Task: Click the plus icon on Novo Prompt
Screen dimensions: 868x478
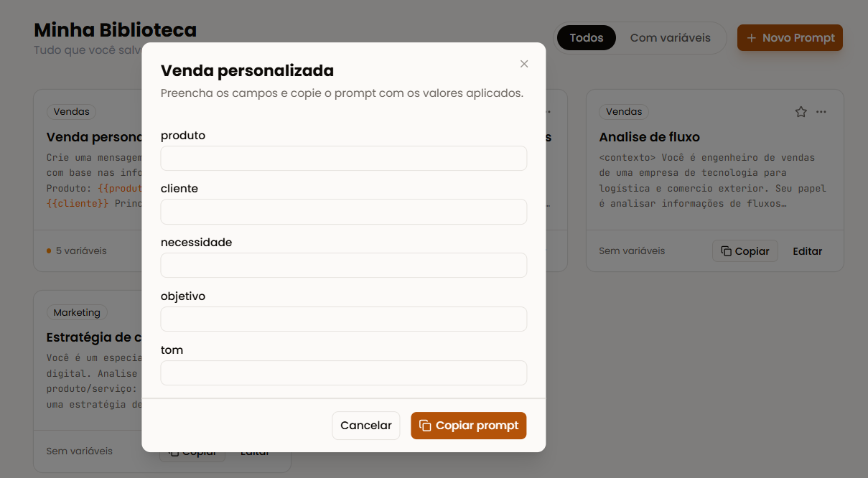Action: tap(752, 38)
